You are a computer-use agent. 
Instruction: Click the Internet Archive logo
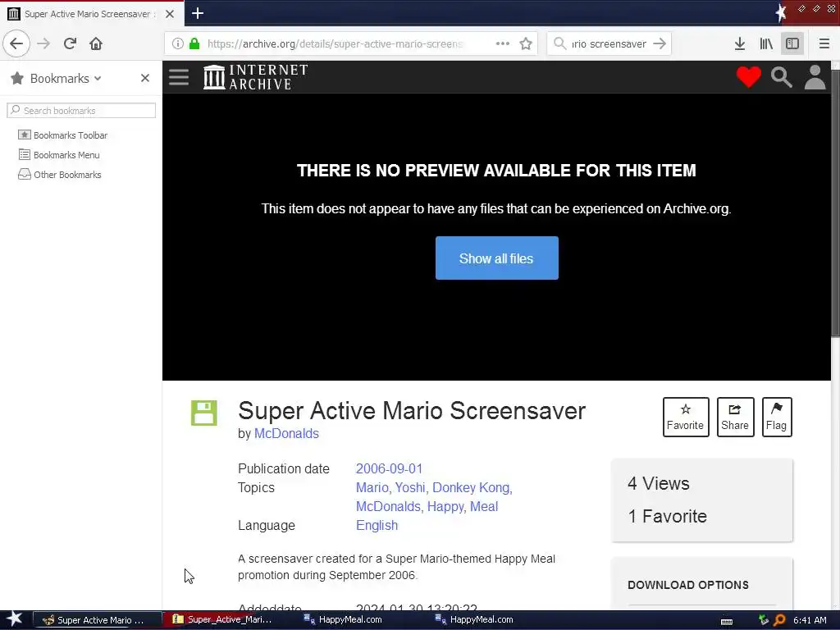[x=256, y=77]
